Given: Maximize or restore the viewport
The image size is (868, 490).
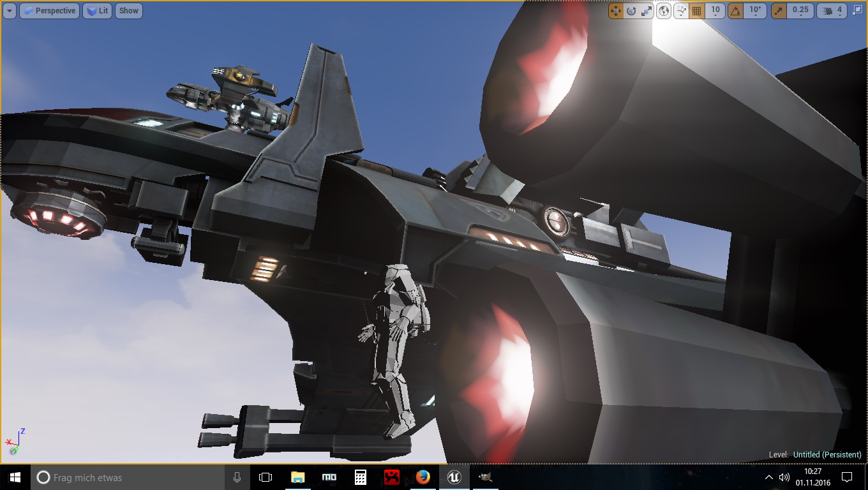Looking at the screenshot, I should tap(858, 11).
